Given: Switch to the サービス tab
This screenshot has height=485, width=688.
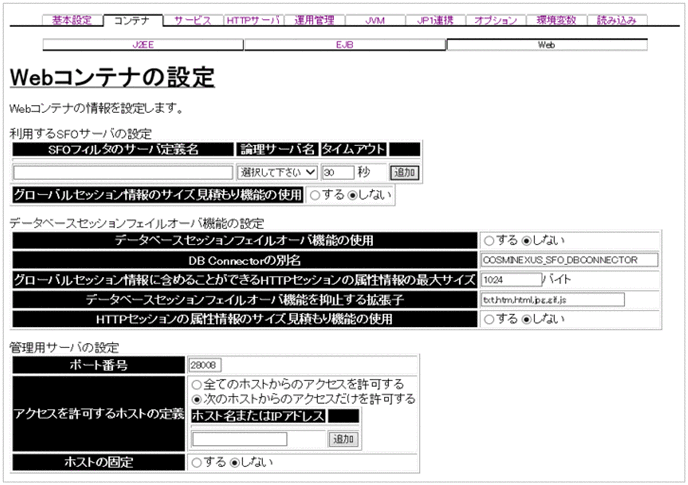Looking at the screenshot, I should pos(193,20).
